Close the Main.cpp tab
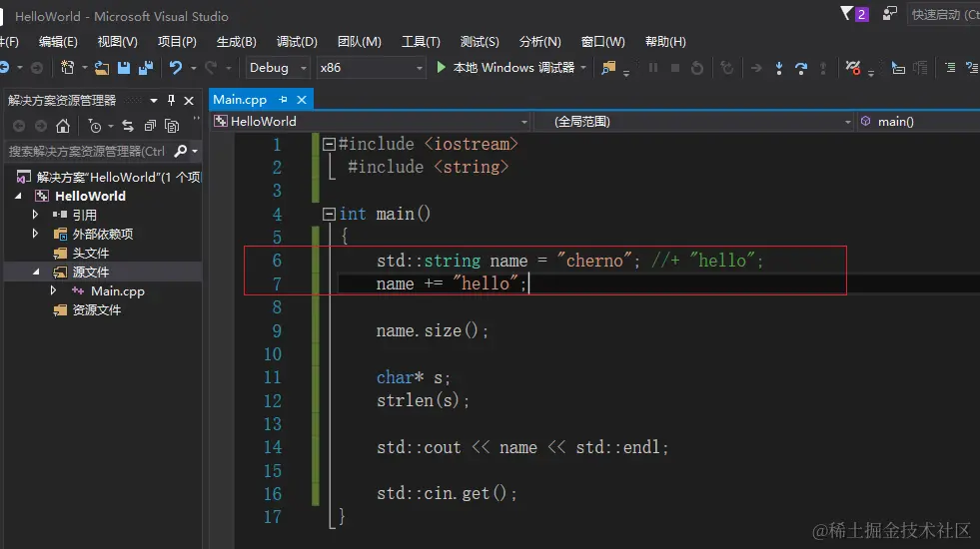The width and height of the screenshot is (980, 549). pyautogui.click(x=302, y=99)
